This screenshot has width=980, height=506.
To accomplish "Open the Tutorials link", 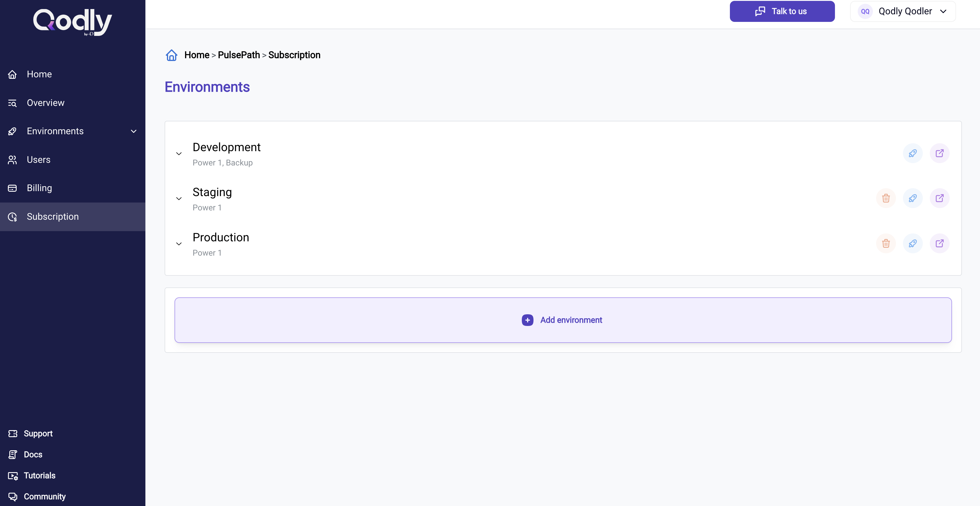I will [x=40, y=476].
